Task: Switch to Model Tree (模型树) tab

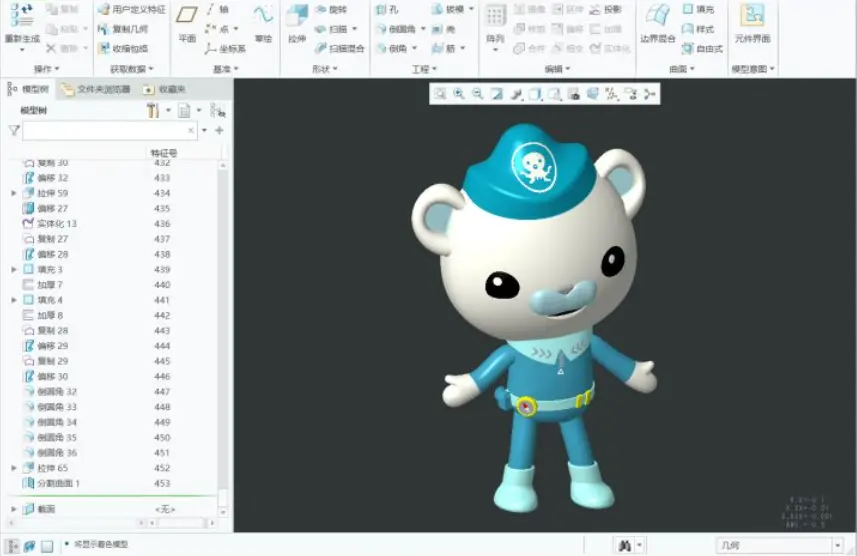Action: pos(28,89)
